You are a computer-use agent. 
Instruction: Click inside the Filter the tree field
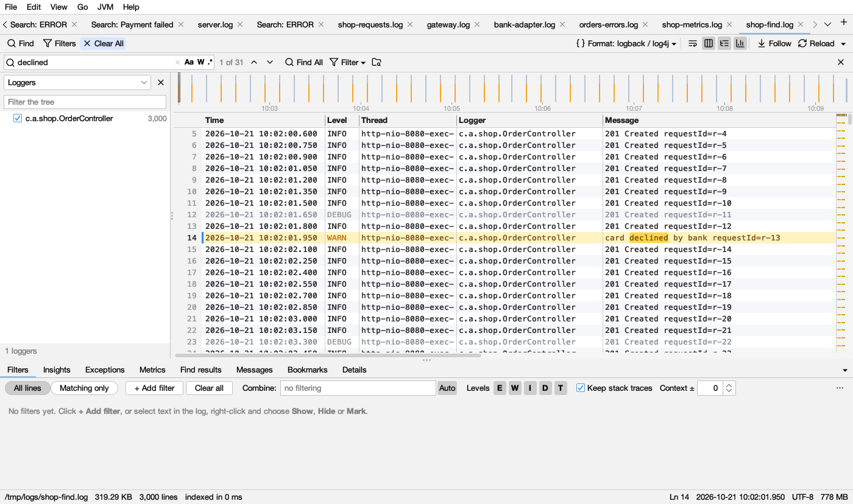point(85,102)
